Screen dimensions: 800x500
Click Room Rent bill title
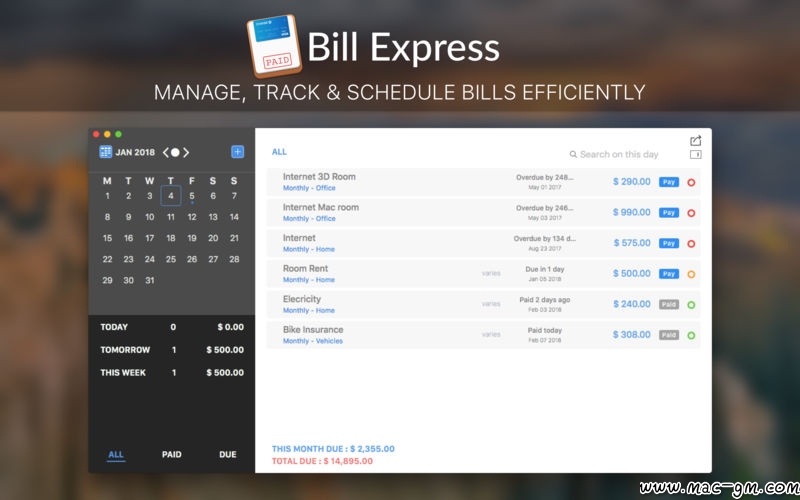306,268
